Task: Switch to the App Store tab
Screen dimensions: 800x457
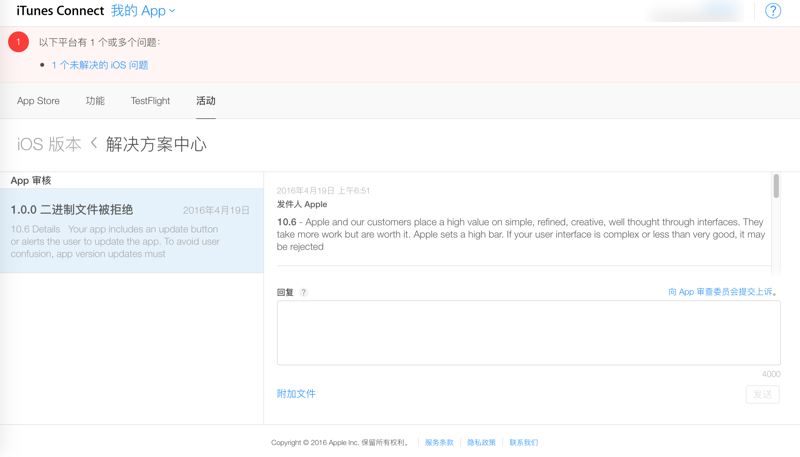Action: point(38,101)
